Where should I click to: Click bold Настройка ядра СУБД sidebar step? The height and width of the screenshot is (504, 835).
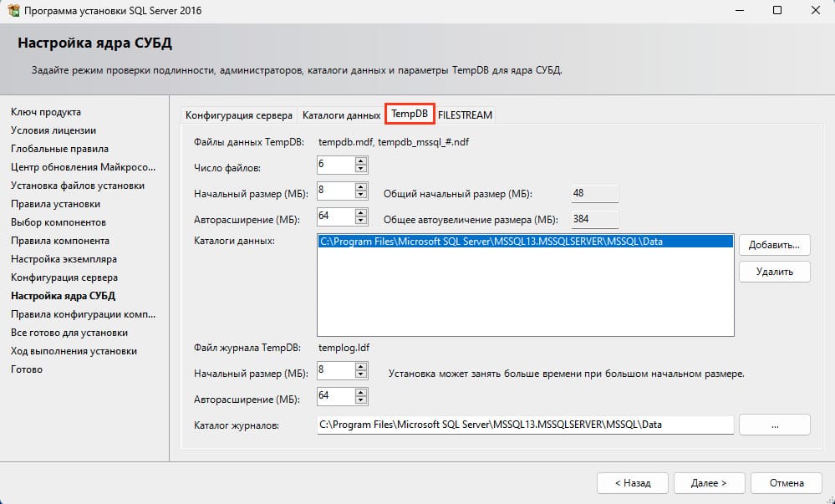(64, 296)
